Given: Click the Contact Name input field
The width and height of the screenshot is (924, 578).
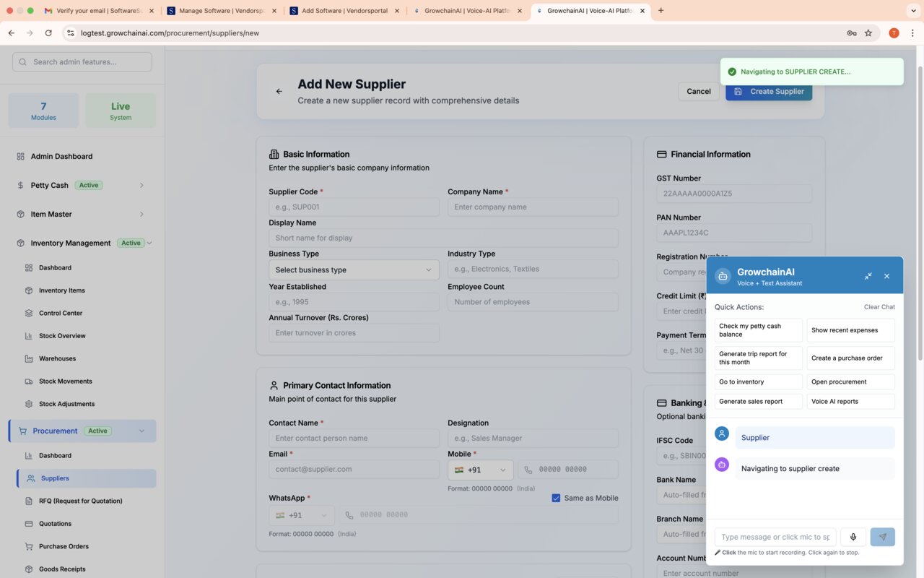Looking at the screenshot, I should [x=354, y=439].
